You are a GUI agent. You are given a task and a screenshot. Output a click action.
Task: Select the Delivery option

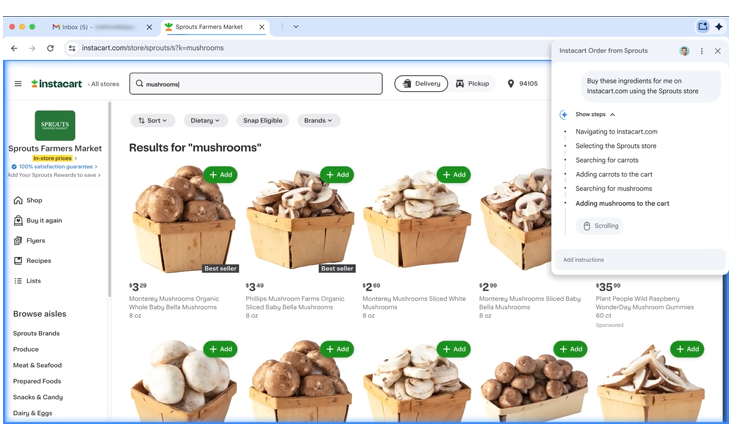(421, 84)
